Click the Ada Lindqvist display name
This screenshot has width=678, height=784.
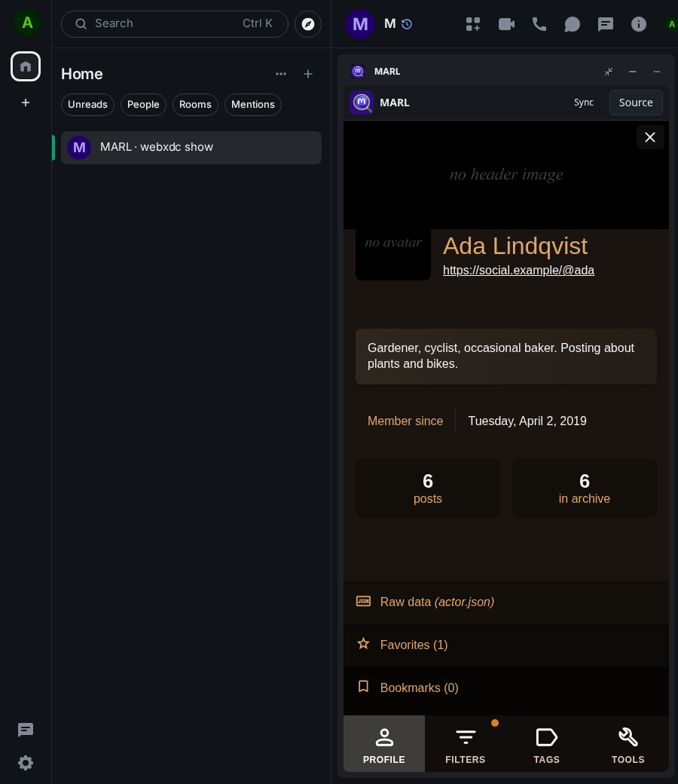[515, 246]
